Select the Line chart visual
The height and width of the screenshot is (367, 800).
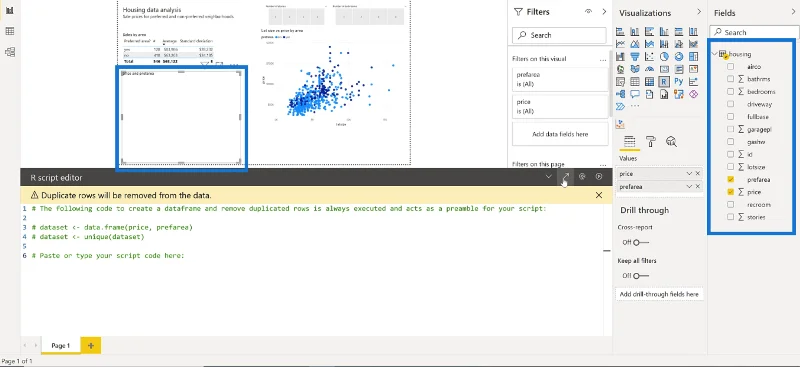click(620, 44)
